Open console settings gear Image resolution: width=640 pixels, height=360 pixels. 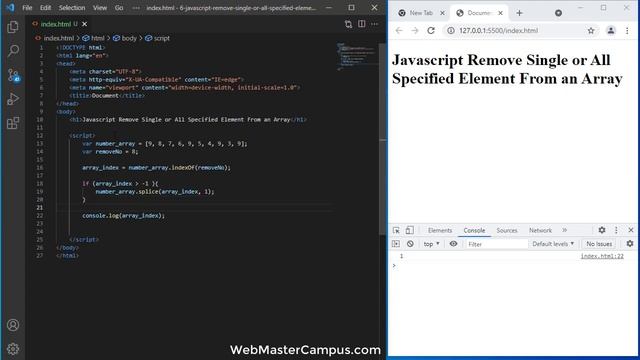point(630,244)
